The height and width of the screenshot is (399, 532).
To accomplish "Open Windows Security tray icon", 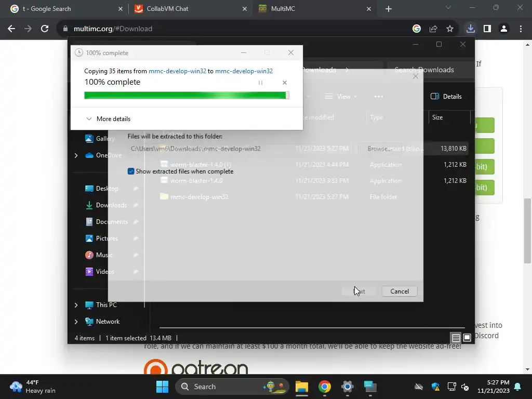I will tap(436, 387).
